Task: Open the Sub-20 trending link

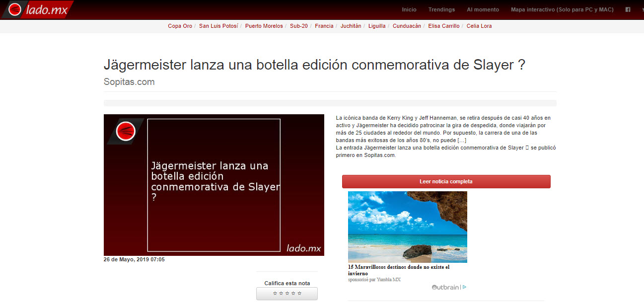Action: pos(299,26)
